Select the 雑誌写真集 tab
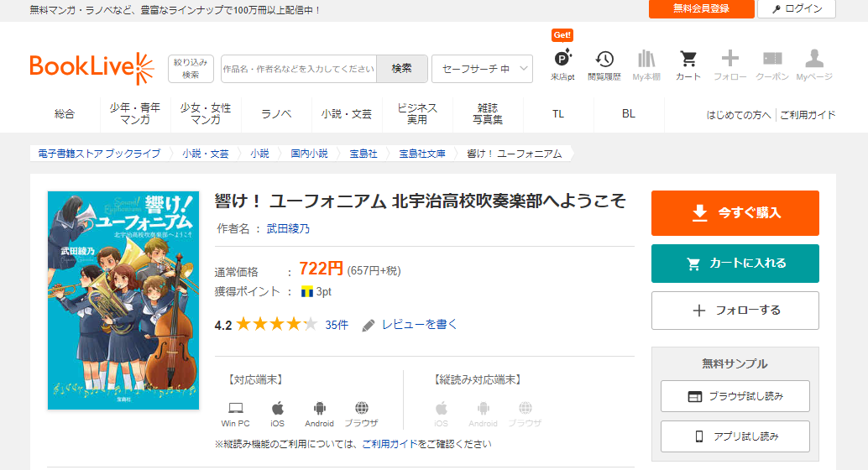The width and height of the screenshot is (868, 470). (488, 114)
